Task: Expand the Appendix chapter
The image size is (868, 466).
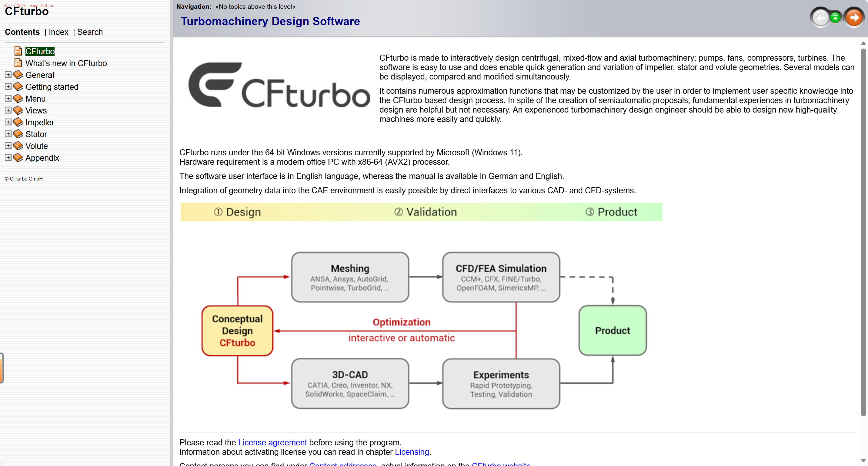Action: coord(8,157)
